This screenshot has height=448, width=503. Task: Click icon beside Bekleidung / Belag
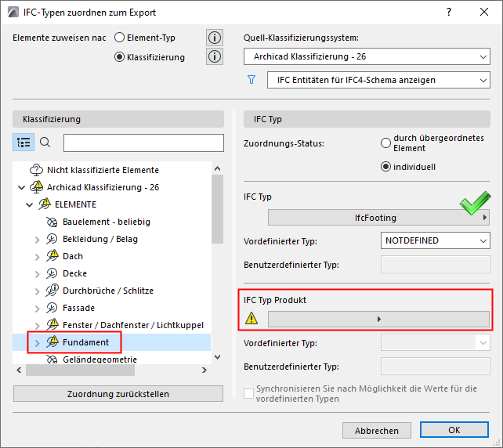tap(52, 239)
